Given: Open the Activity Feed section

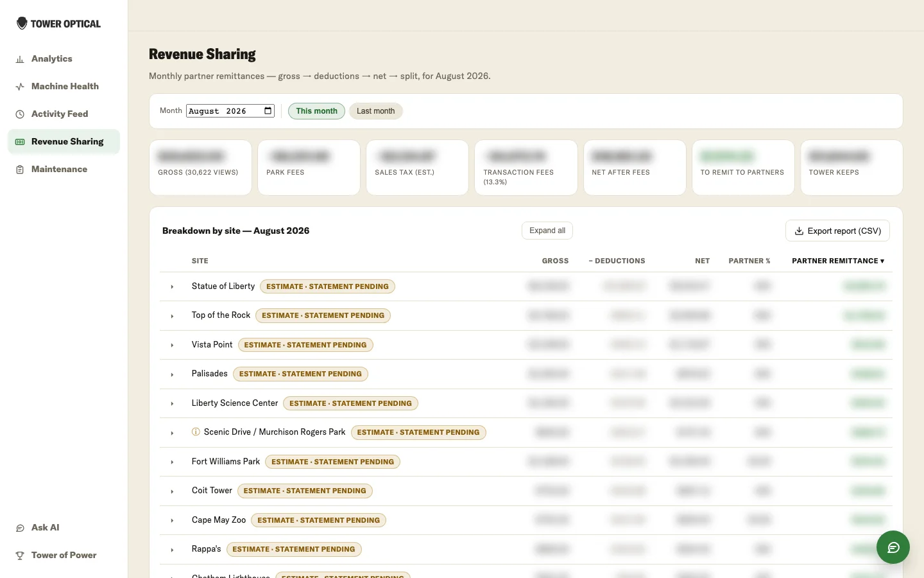Looking at the screenshot, I should point(64,114).
